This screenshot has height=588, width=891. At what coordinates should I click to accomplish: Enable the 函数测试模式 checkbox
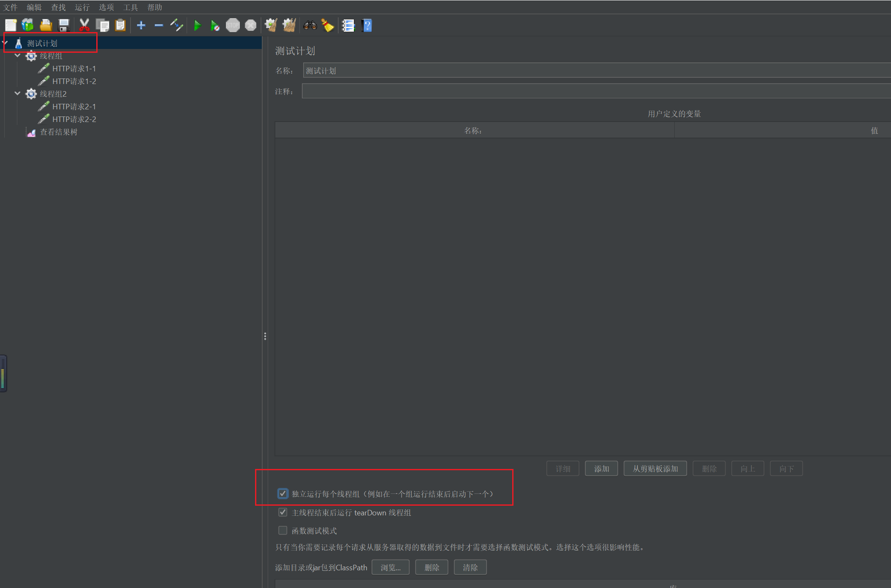point(283,530)
